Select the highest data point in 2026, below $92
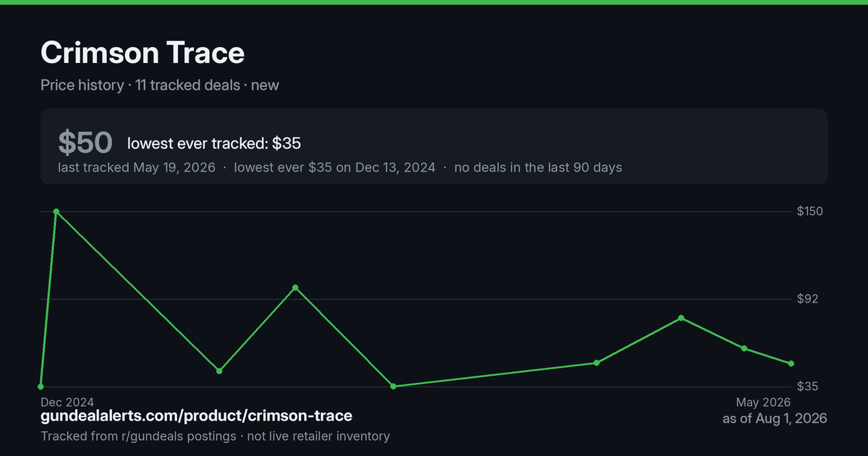Image resolution: width=868 pixels, height=456 pixels. click(x=681, y=318)
